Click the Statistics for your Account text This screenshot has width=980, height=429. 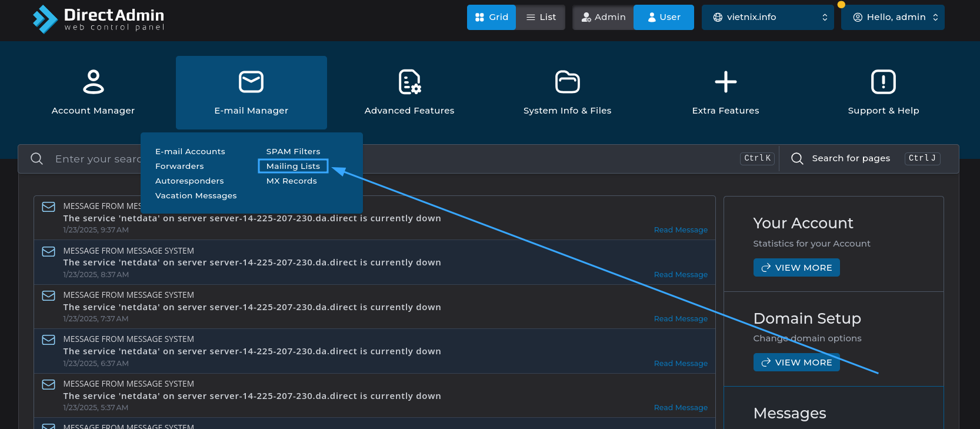click(812, 244)
